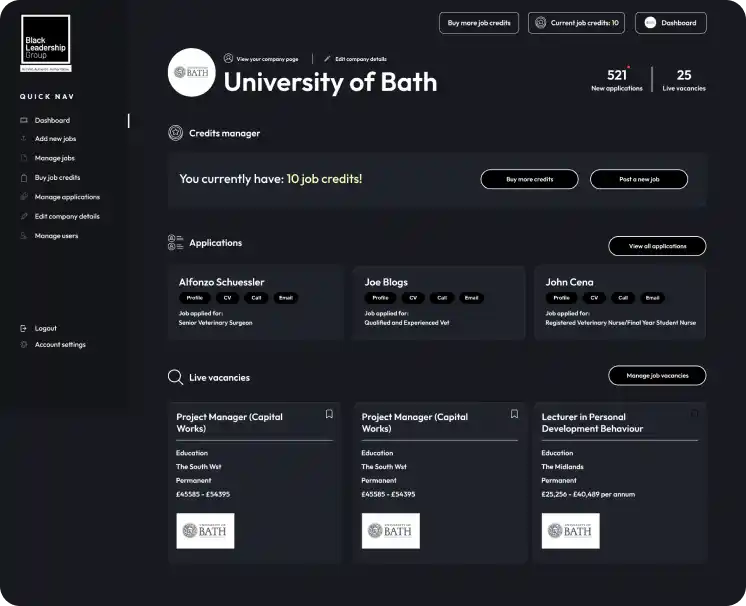Click the Black Leadership Group logo
The image size is (746, 606).
pyautogui.click(x=46, y=43)
